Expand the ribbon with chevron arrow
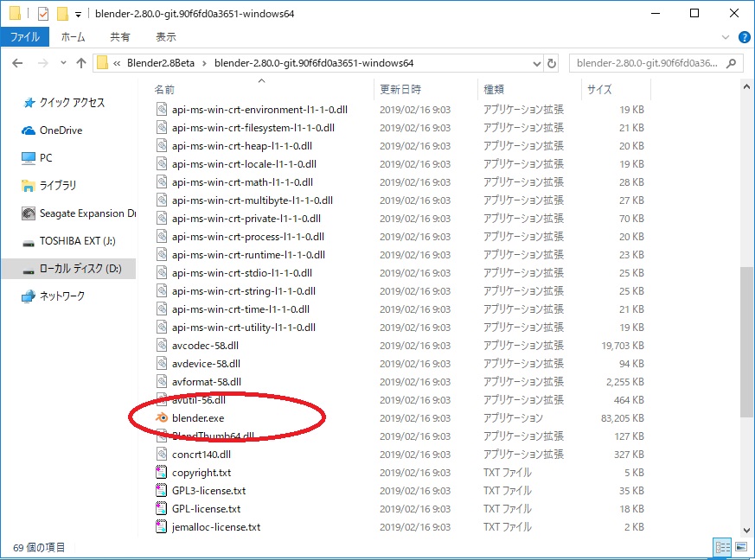This screenshot has width=755, height=560. (x=726, y=37)
